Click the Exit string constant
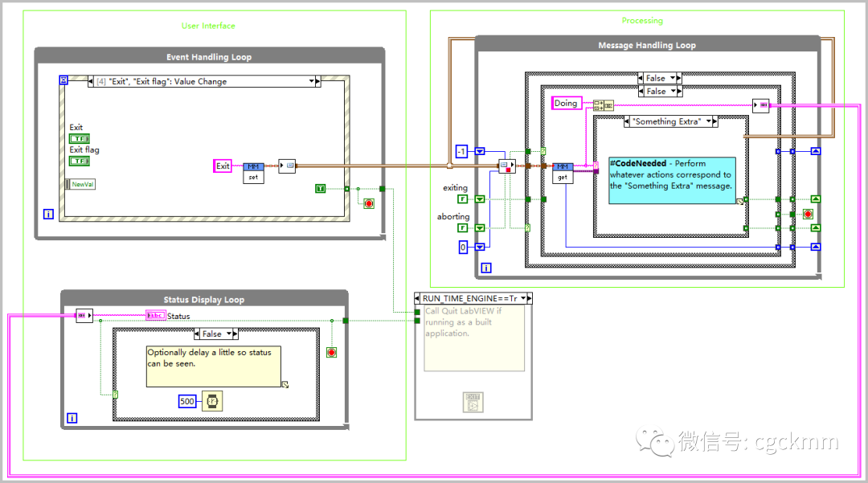The height and width of the screenshot is (483, 868). click(x=223, y=166)
